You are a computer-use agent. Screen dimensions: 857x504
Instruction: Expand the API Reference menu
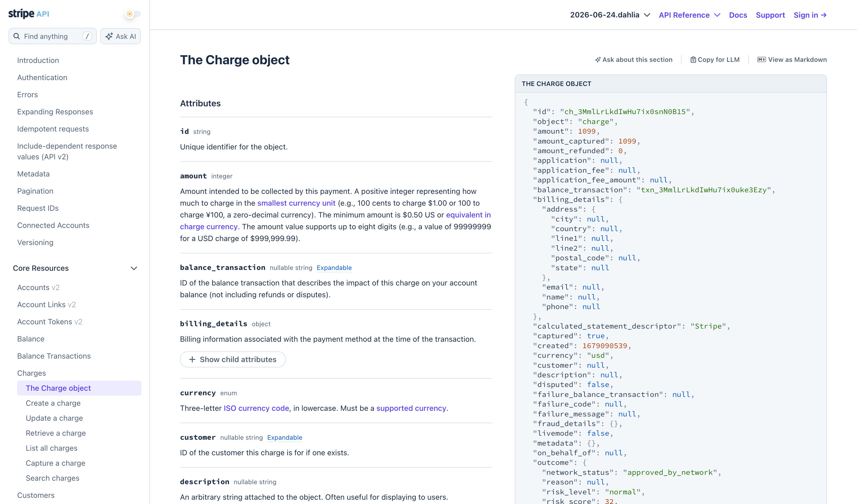coord(689,15)
